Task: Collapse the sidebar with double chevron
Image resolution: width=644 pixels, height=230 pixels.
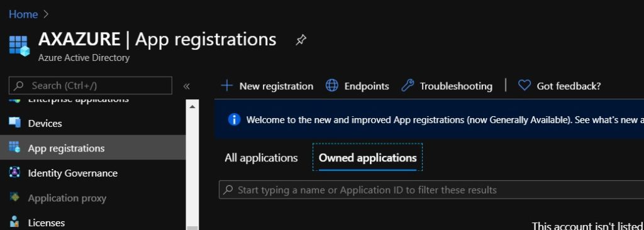Action: 186,86
